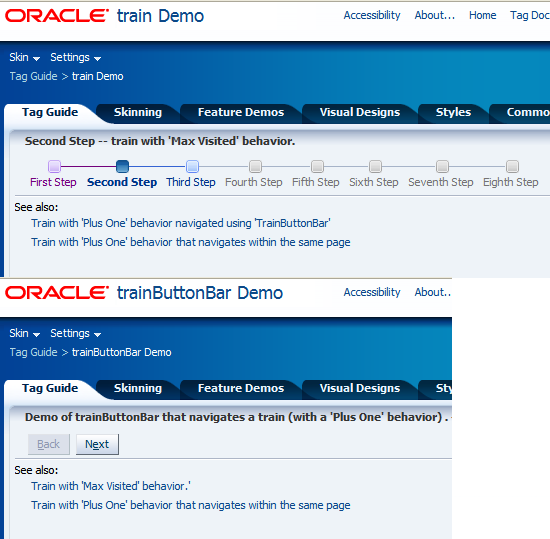Viewport: 550px width, 539px height.
Task: Open same-page 'Plus One' link in trainButtonBar Demo
Action: click(191, 505)
